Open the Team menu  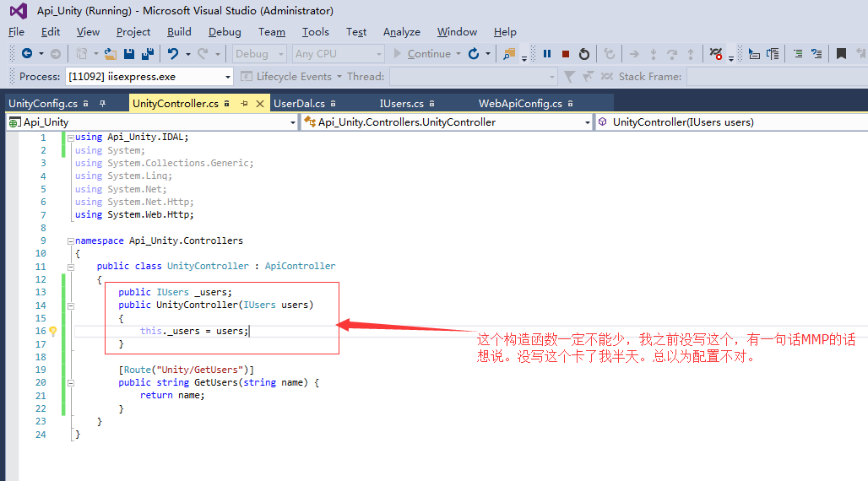click(271, 32)
